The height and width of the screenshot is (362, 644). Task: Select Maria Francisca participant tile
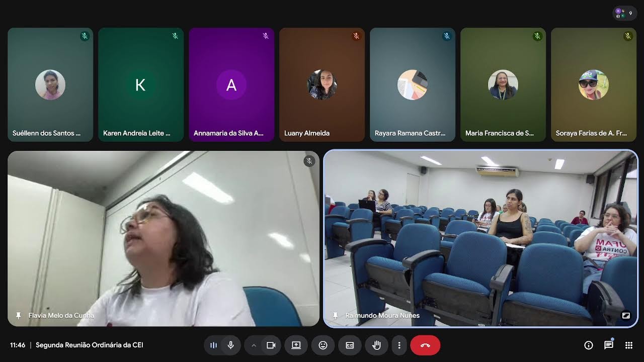tap(503, 84)
